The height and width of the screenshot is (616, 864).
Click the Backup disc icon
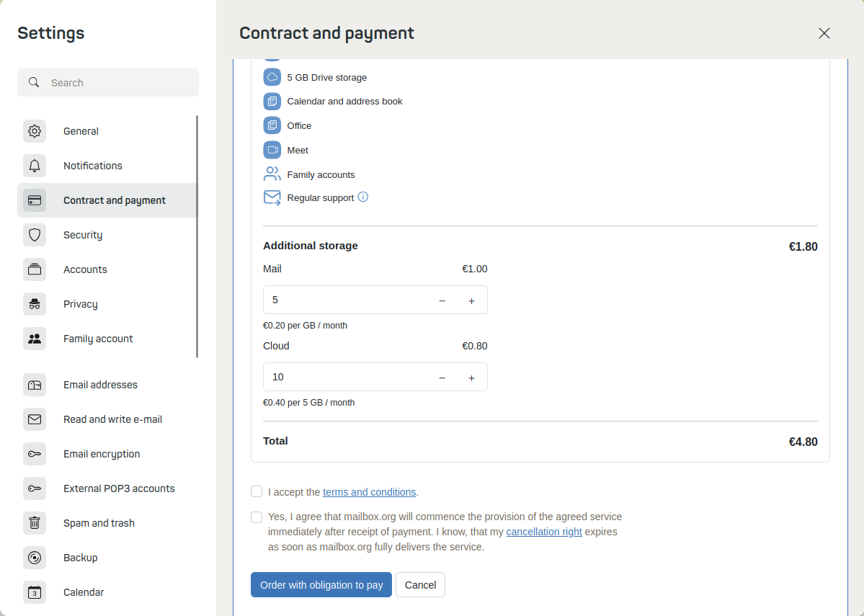coord(35,558)
